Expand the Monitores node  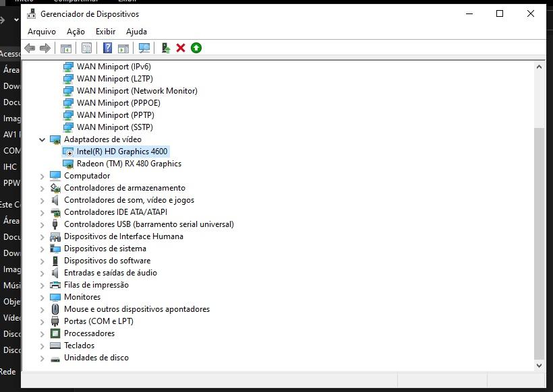click(x=42, y=297)
